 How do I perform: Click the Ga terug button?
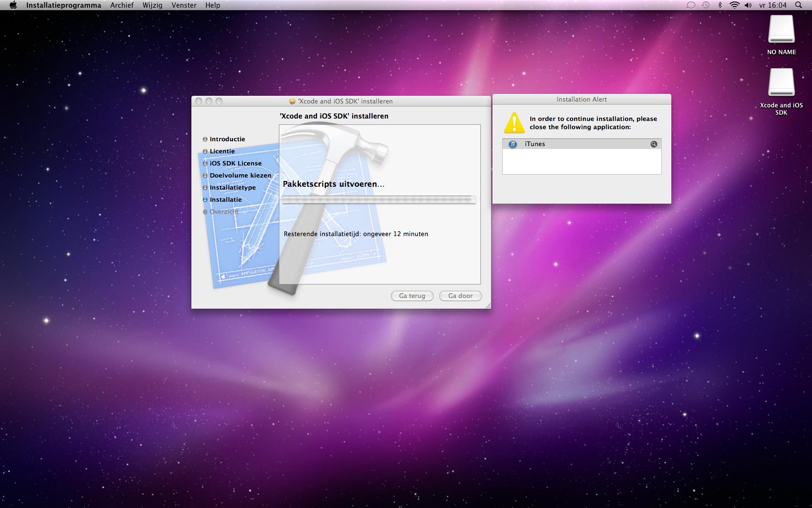click(x=412, y=296)
